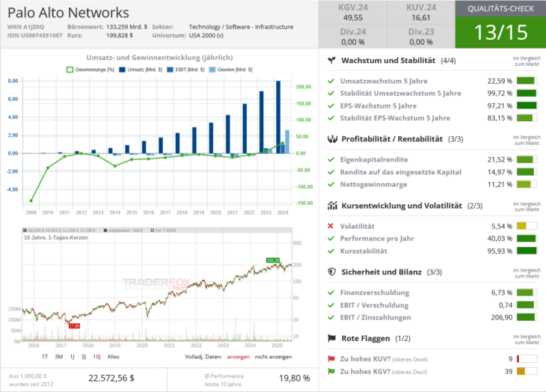Click the Umsatzwachstum 5 Jahre comparison bar
Viewport: 546px width, 392px height.
(527, 81)
